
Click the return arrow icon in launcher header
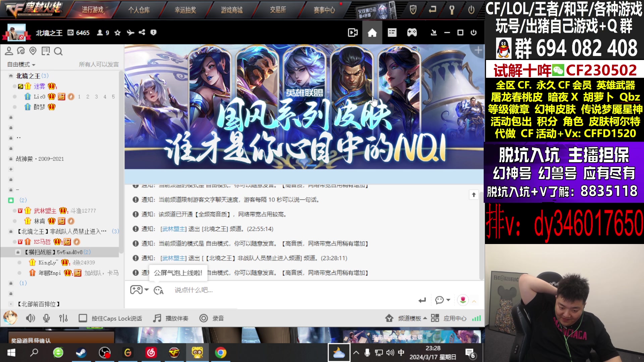click(432, 10)
